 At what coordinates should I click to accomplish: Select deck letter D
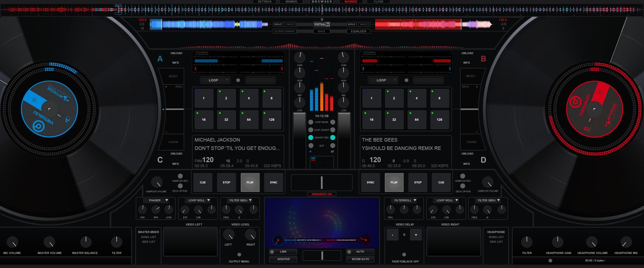483,160
